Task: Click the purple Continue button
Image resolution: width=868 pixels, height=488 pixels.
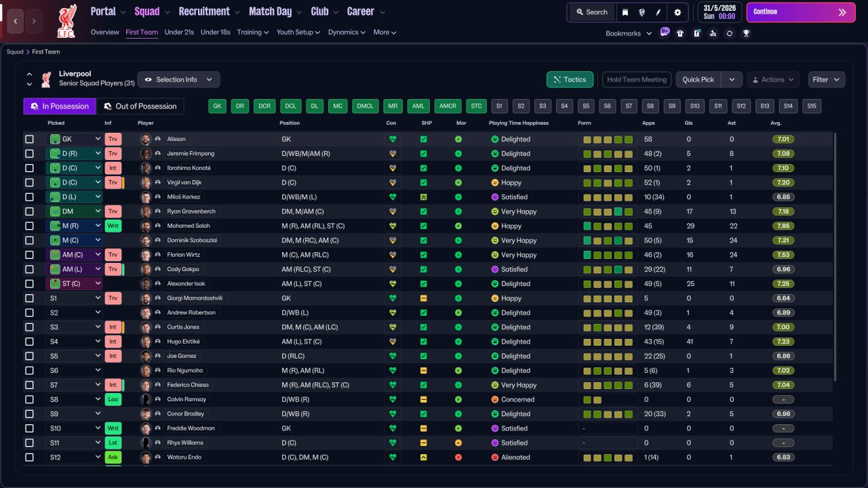Action: coord(801,12)
